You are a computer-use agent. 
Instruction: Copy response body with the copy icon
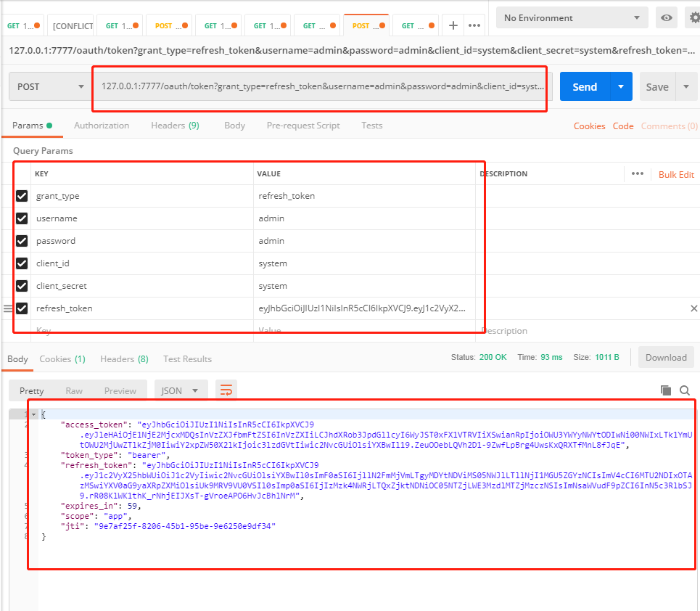[666, 390]
